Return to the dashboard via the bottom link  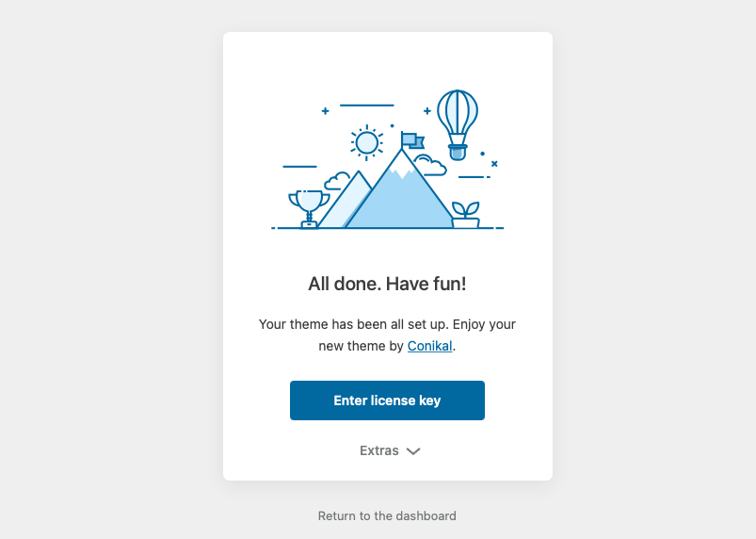(387, 515)
